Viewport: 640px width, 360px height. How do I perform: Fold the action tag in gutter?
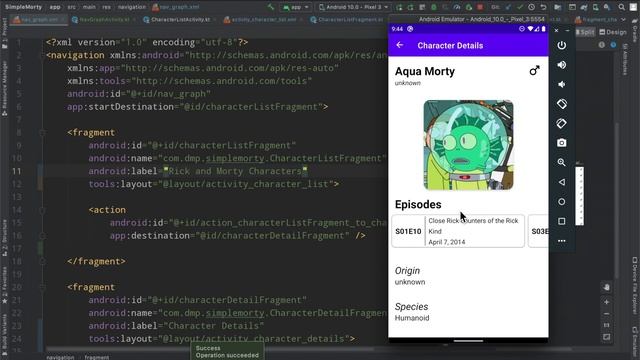tap(42, 210)
